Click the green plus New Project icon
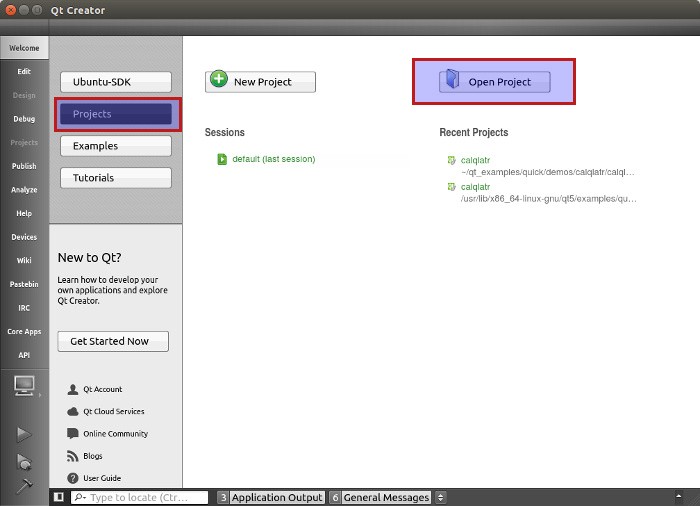 tap(219, 79)
